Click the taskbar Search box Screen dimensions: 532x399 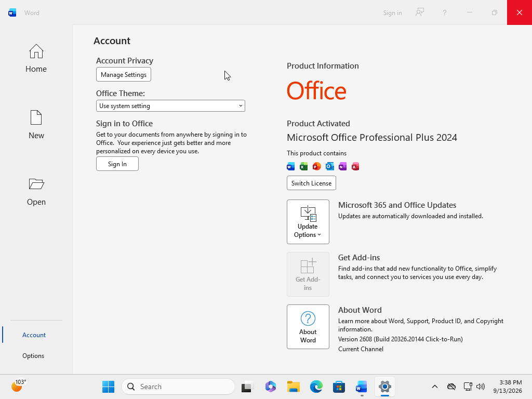178,387
